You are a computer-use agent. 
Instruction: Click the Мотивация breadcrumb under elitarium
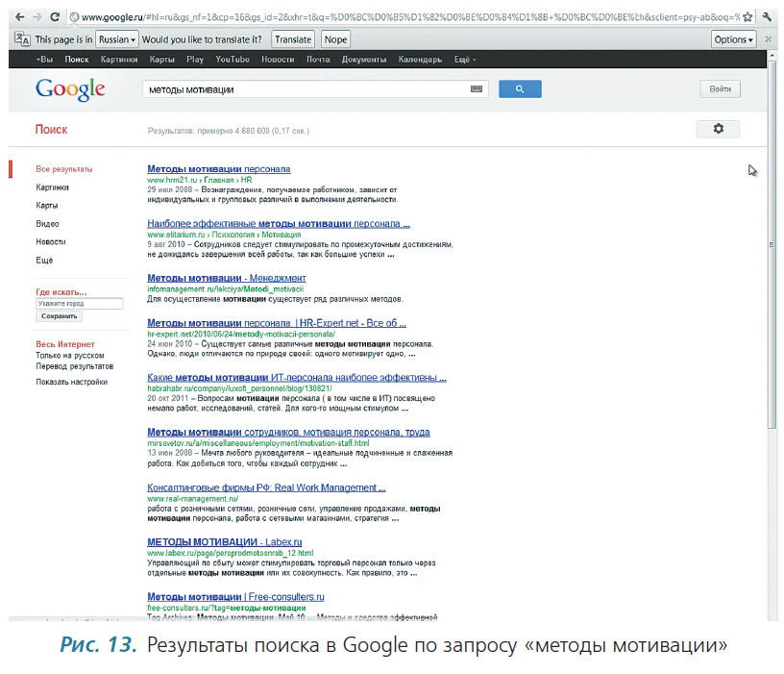click(x=282, y=235)
